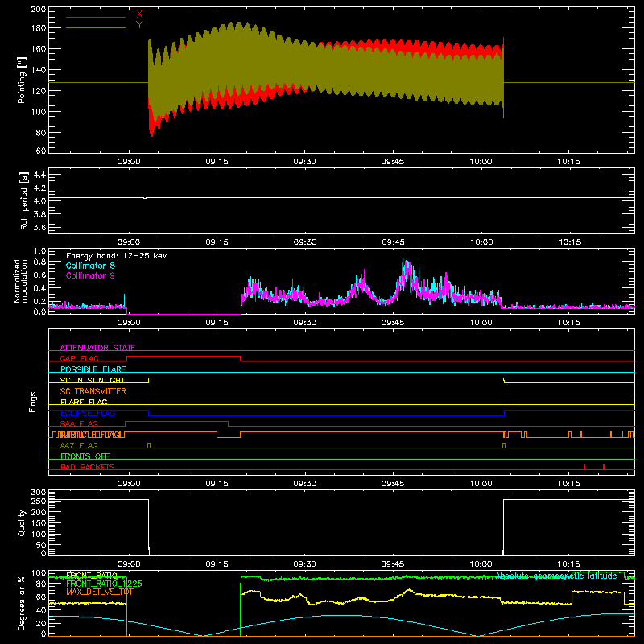
Task: Click the red 'X' legend label
Action: pos(139,14)
